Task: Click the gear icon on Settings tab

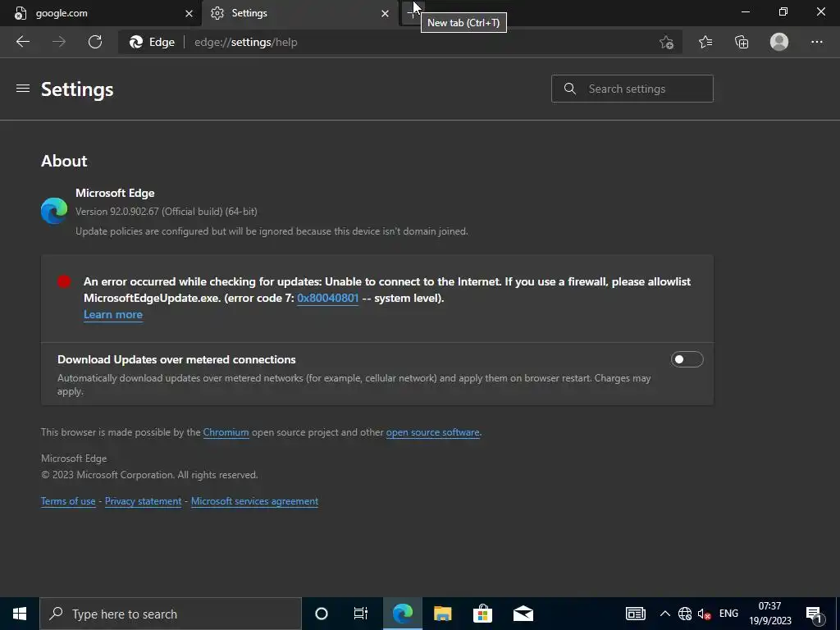Action: coord(217,13)
